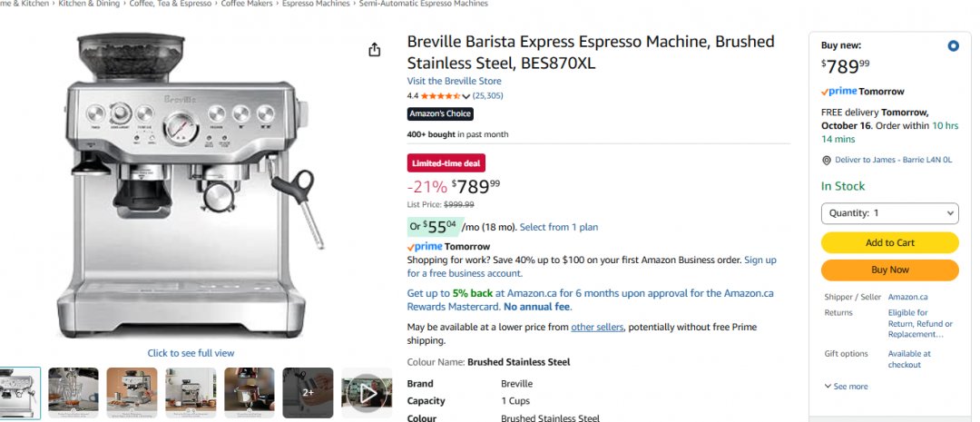This screenshot has height=422, width=980.
Task: Open the rating dropdown chevron
Action: (x=466, y=96)
